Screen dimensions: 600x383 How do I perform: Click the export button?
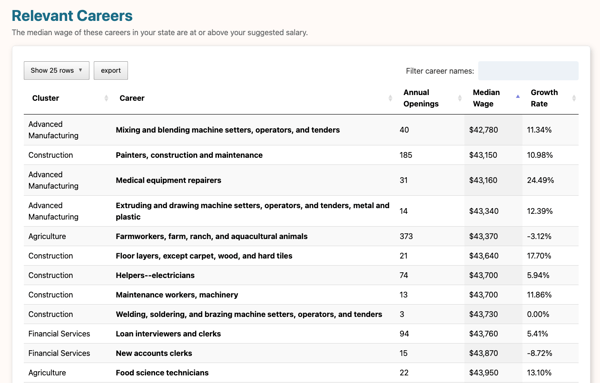coord(111,70)
